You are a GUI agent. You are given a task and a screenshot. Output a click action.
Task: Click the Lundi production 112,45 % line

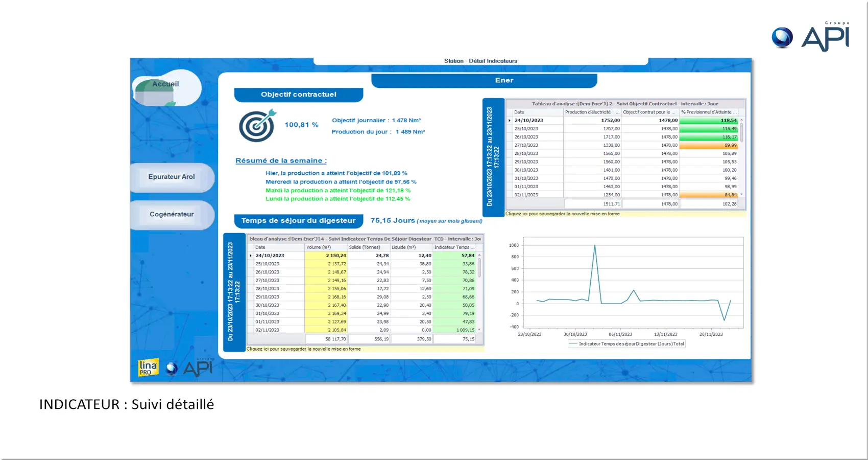(337, 199)
